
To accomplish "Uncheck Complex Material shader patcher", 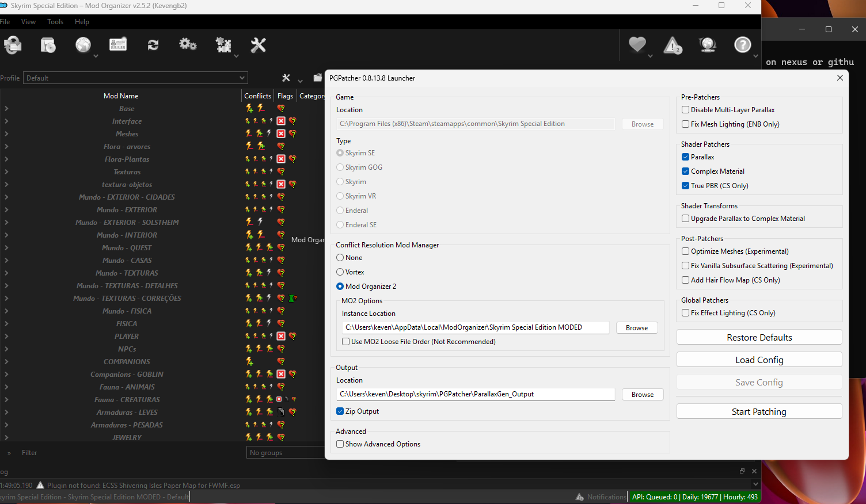I will (x=685, y=171).
